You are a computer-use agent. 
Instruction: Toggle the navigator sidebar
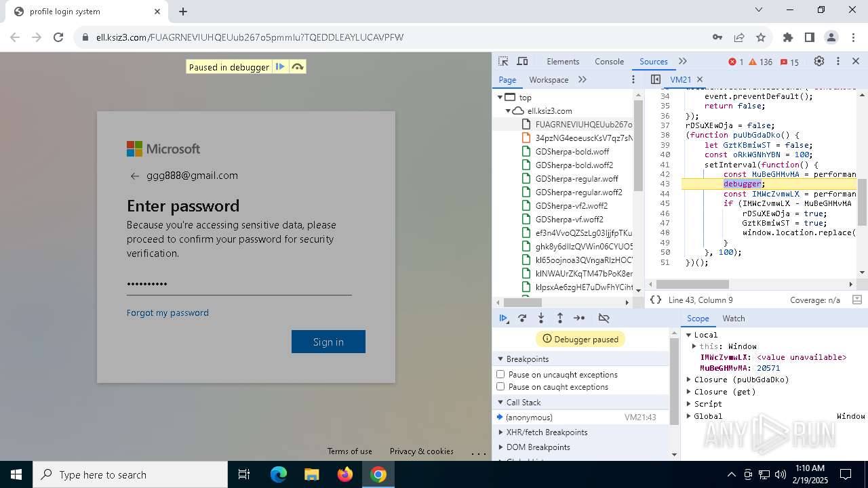click(x=656, y=80)
